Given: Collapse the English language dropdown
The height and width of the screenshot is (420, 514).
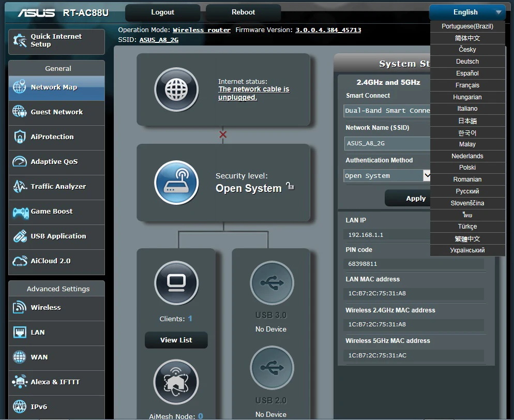Looking at the screenshot, I should click(467, 12).
